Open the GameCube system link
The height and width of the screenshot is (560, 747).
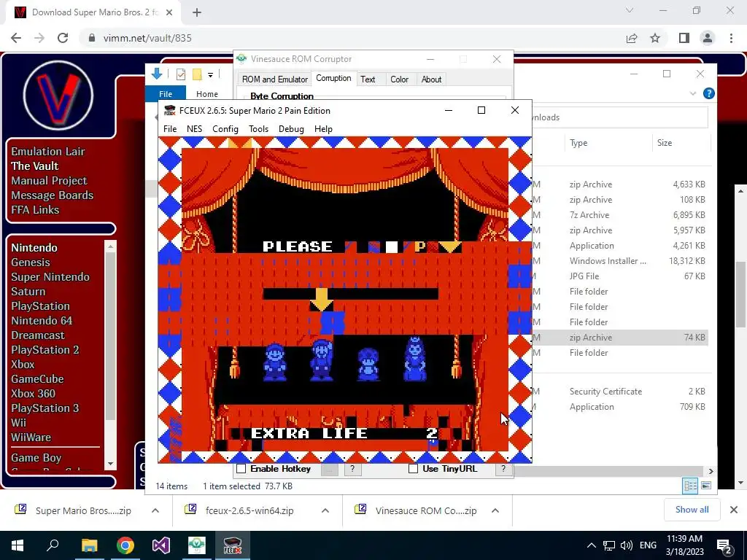tap(37, 379)
